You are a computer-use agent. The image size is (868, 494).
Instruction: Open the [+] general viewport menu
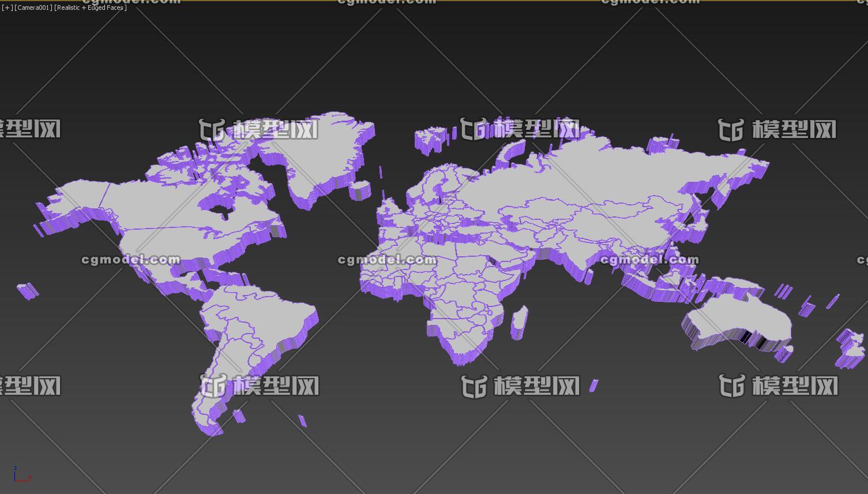tap(7, 8)
